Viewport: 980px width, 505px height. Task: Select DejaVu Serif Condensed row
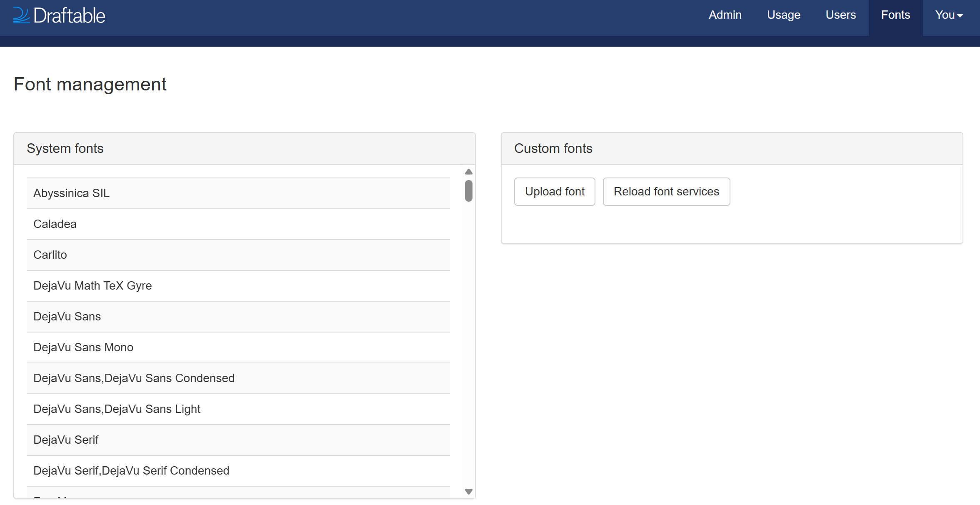tap(238, 471)
